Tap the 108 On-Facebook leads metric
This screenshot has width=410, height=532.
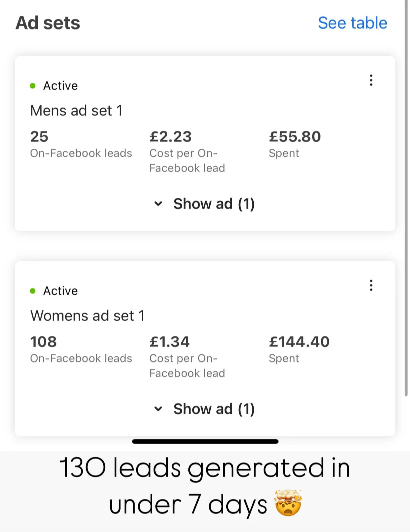(x=44, y=342)
